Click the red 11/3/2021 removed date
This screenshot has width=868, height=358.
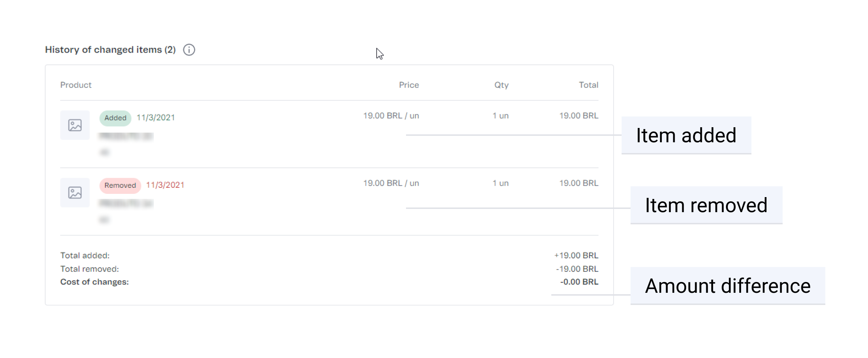click(x=165, y=185)
